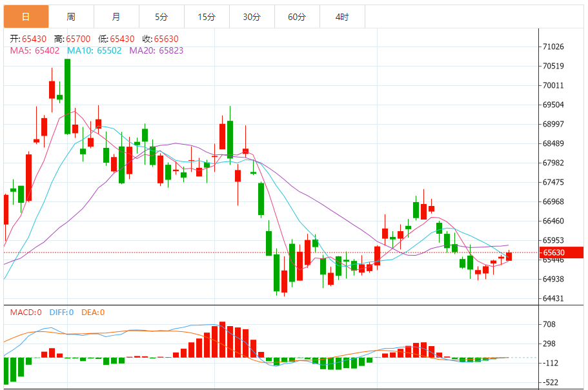Click the DIFF:0 indicator label
This screenshot has width=588, height=390.
tap(61, 313)
